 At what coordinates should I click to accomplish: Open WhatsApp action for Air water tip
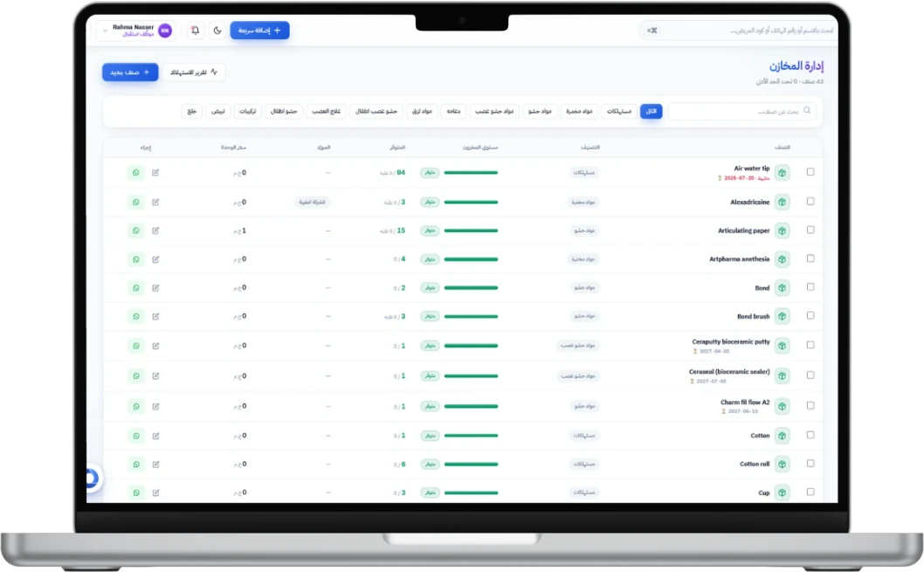click(x=136, y=173)
